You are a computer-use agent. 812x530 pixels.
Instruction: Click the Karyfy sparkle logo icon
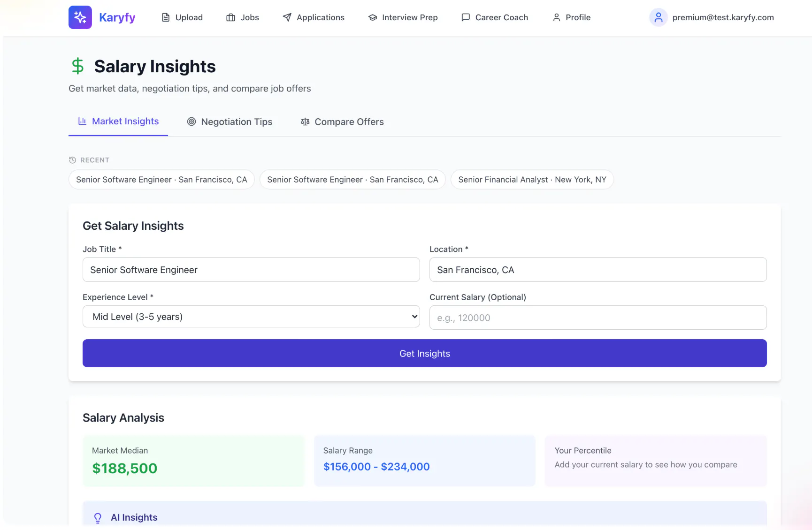(x=80, y=17)
